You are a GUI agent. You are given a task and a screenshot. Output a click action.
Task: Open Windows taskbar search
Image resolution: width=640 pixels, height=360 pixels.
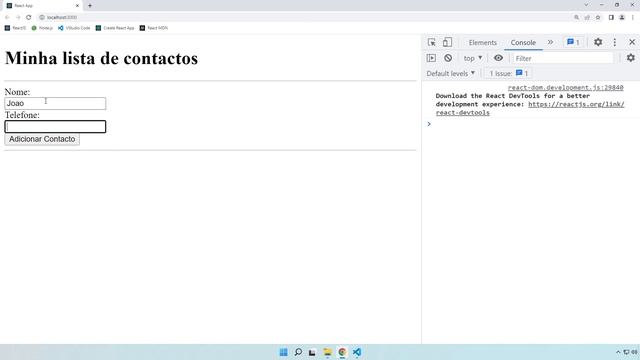[x=298, y=352]
